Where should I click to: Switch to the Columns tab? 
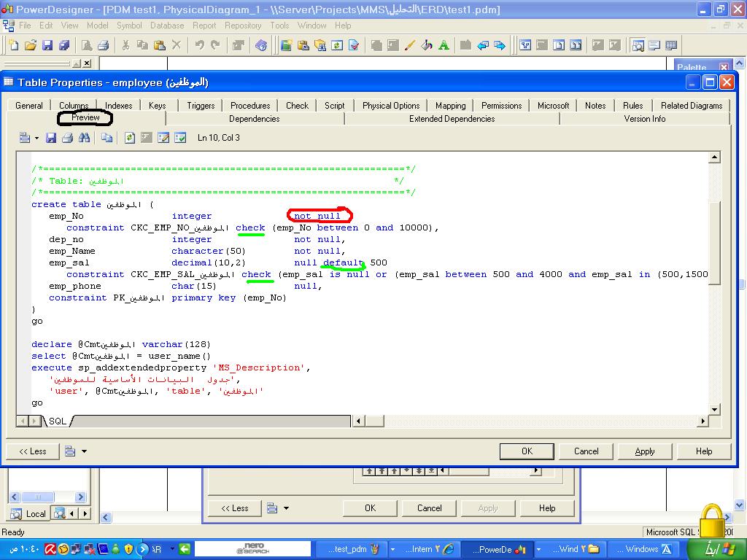point(74,106)
